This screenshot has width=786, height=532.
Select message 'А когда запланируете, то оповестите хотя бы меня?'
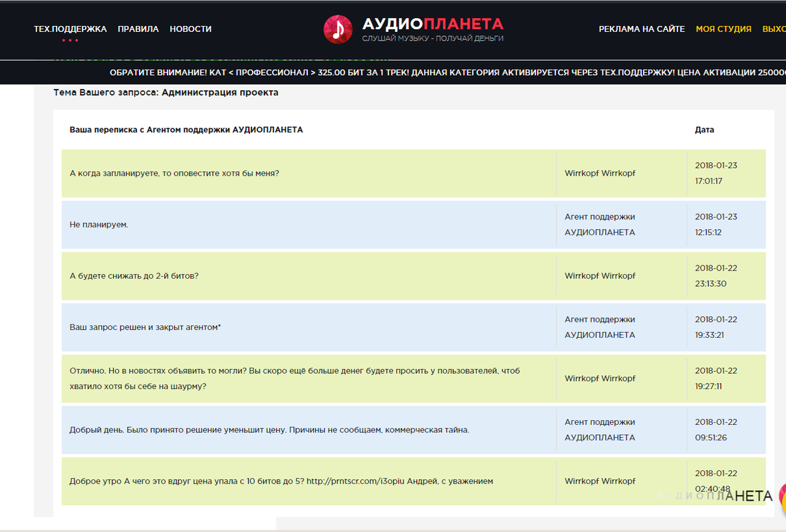click(174, 173)
